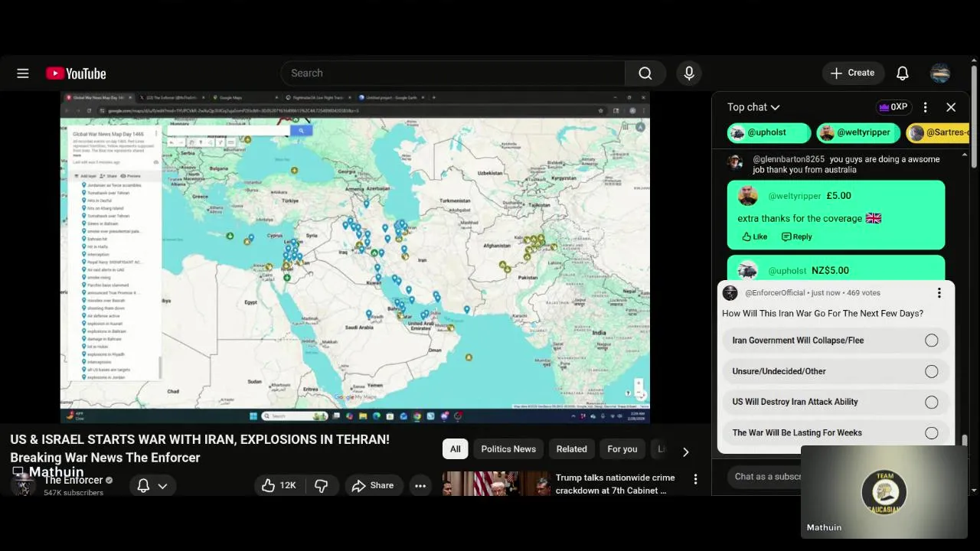Reply to weltyripper's super chat
This screenshot has height=551, width=980.
click(796, 236)
